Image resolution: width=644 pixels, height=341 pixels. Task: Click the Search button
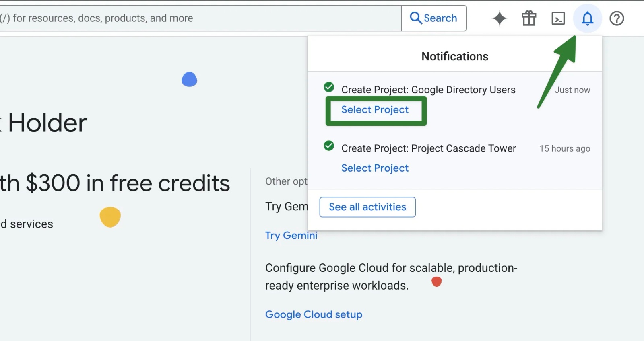click(x=434, y=18)
